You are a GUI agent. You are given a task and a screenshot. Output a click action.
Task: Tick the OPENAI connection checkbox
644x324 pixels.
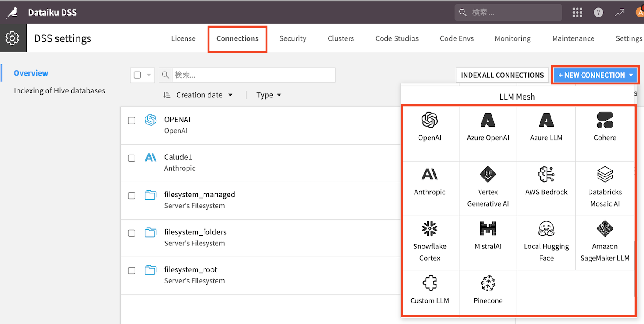tap(132, 121)
